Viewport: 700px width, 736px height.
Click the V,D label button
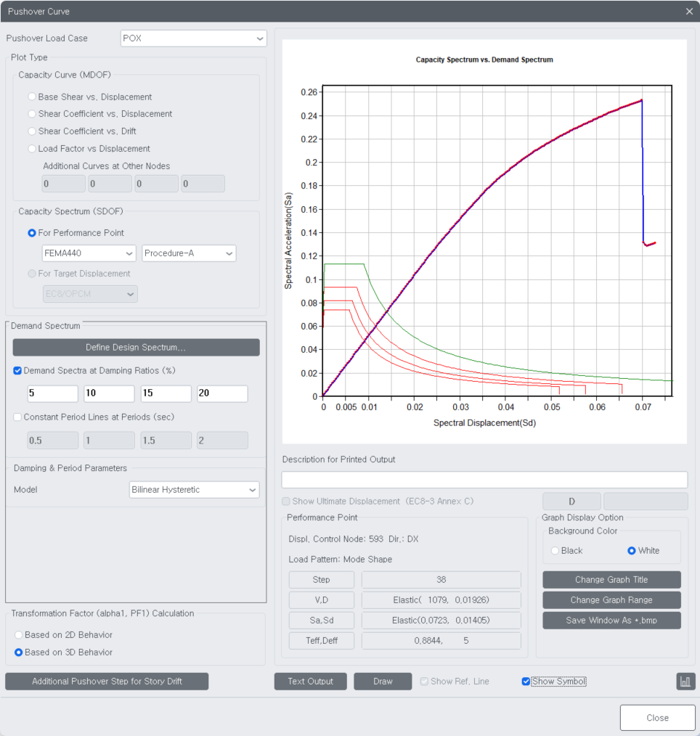322,600
